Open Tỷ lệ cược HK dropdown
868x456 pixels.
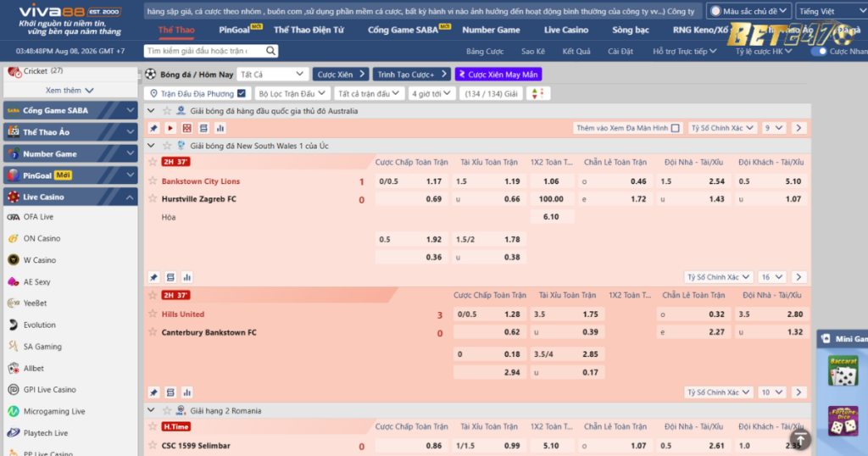764,51
